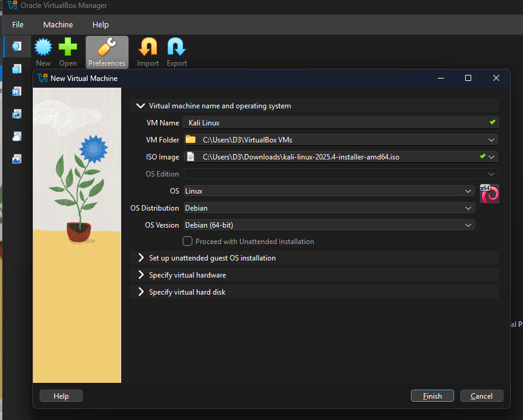523x420 pixels.
Task: Open the Media manager sidebar icon
Action: click(16, 91)
